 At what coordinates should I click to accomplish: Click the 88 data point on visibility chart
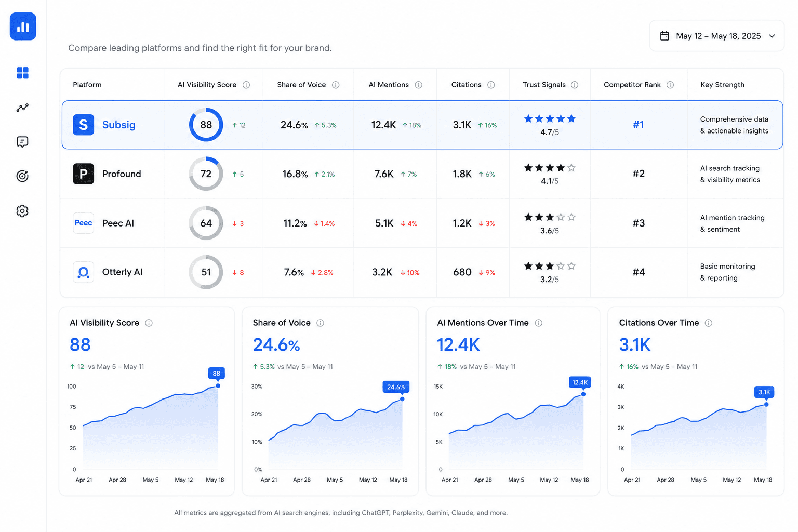[218, 385]
